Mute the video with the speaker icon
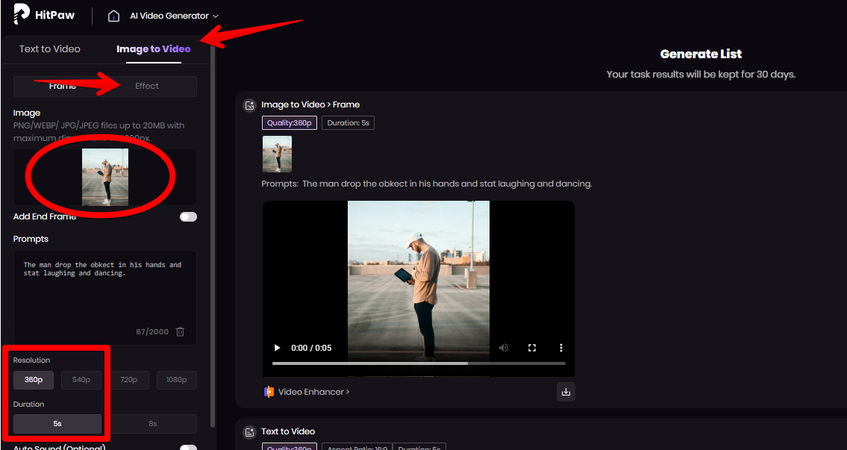 tap(503, 348)
